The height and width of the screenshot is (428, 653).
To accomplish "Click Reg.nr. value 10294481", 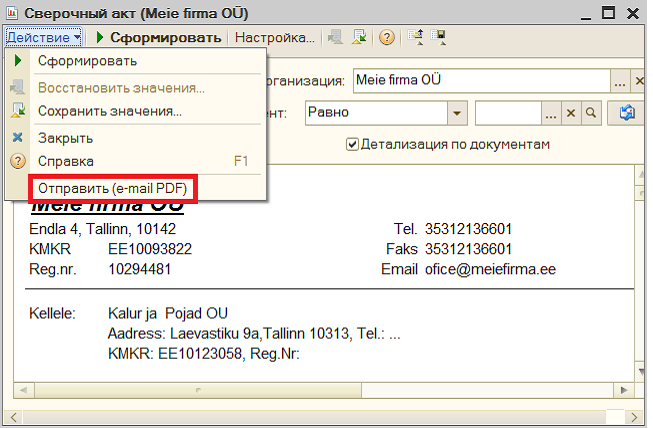I will pos(140,269).
